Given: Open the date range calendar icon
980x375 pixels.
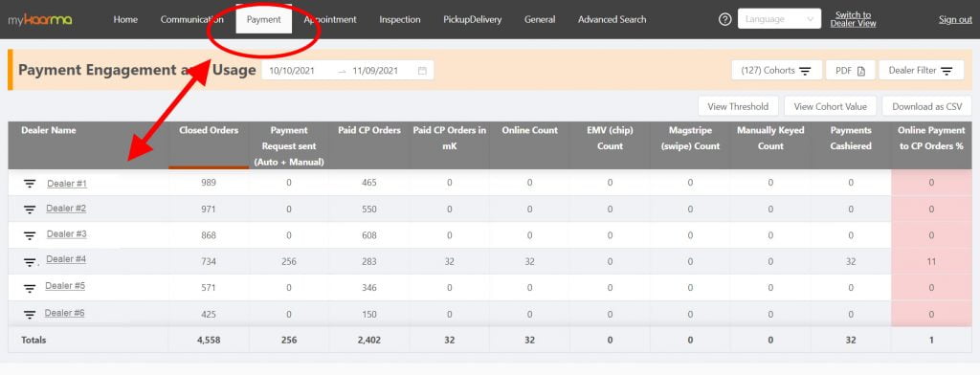Looking at the screenshot, I should tap(422, 71).
